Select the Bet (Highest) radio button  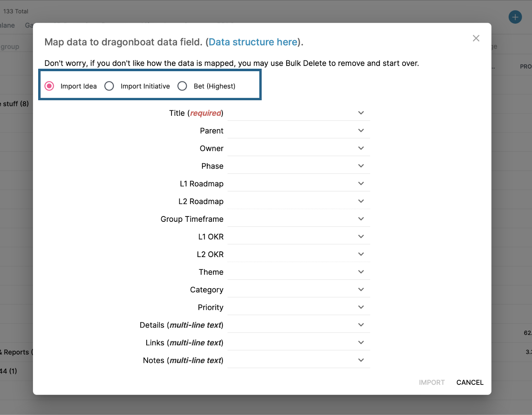pyautogui.click(x=182, y=86)
